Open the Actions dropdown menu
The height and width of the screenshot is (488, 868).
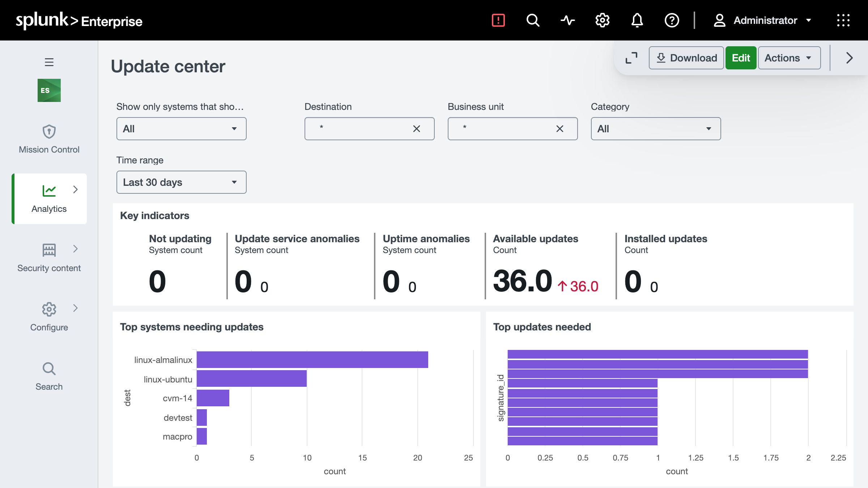pyautogui.click(x=789, y=58)
